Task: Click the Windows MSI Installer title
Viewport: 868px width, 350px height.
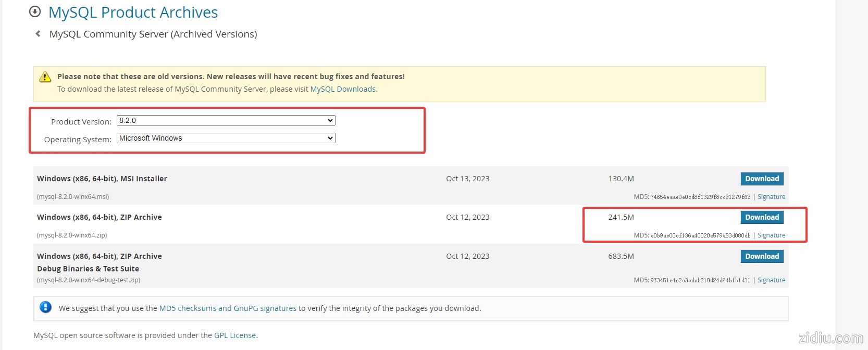Action: 102,179
